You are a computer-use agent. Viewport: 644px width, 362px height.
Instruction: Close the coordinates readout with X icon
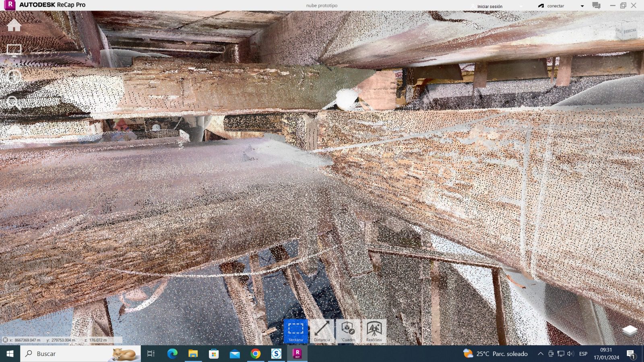pos(5,340)
